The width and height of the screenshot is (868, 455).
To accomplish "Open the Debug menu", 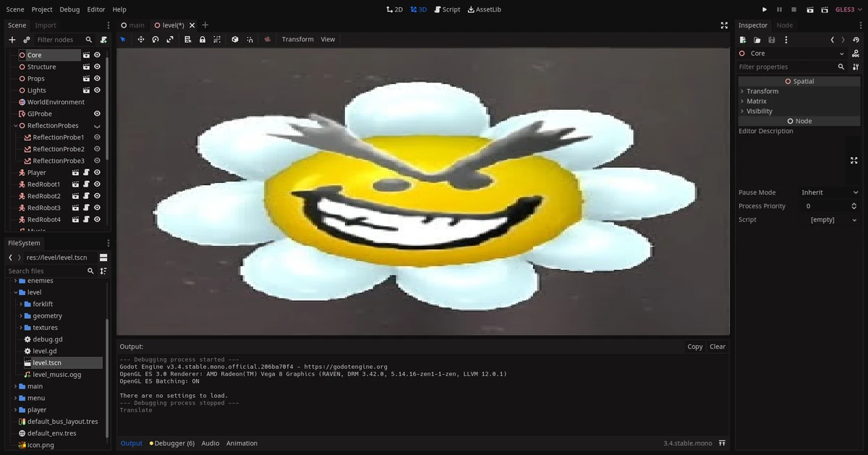I will [69, 9].
